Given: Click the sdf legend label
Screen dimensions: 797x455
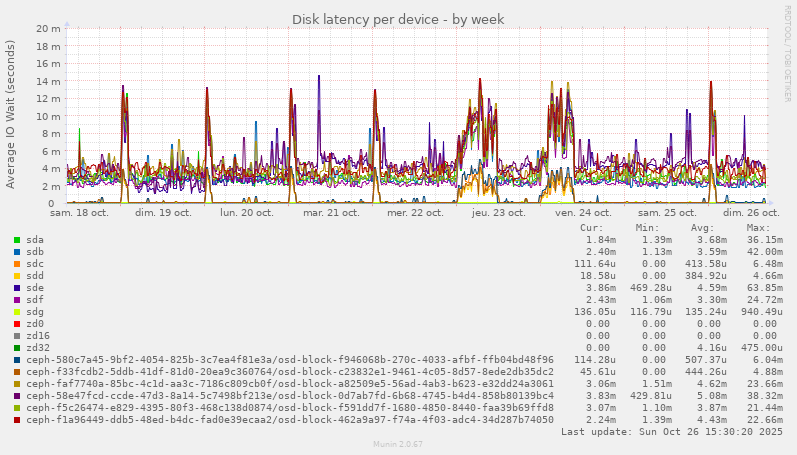Looking at the screenshot, I should tap(35, 300).
